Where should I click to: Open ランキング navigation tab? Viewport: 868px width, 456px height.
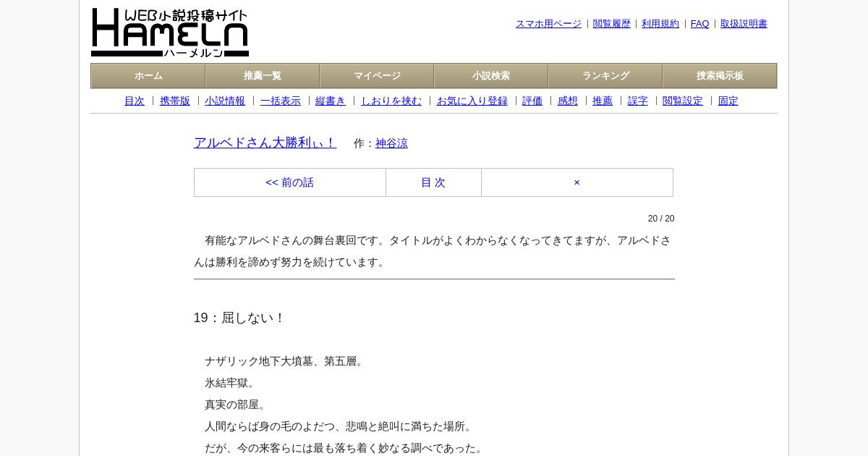pos(605,76)
